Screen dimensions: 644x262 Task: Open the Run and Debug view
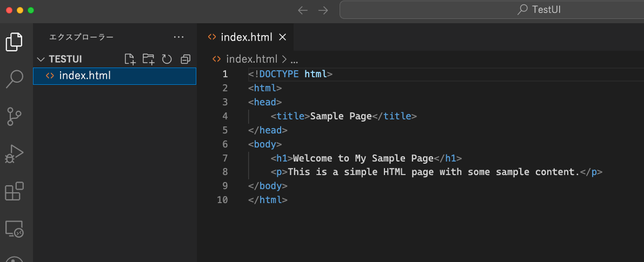point(15,154)
